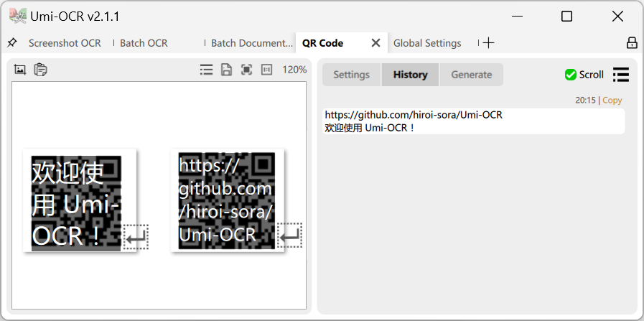
Task: Click the 120% zoom level text
Action: 294,70
